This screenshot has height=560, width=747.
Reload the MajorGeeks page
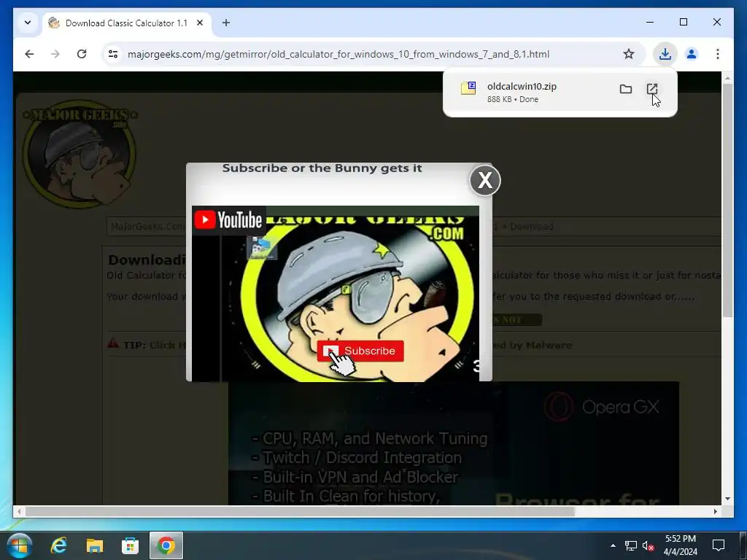click(82, 54)
